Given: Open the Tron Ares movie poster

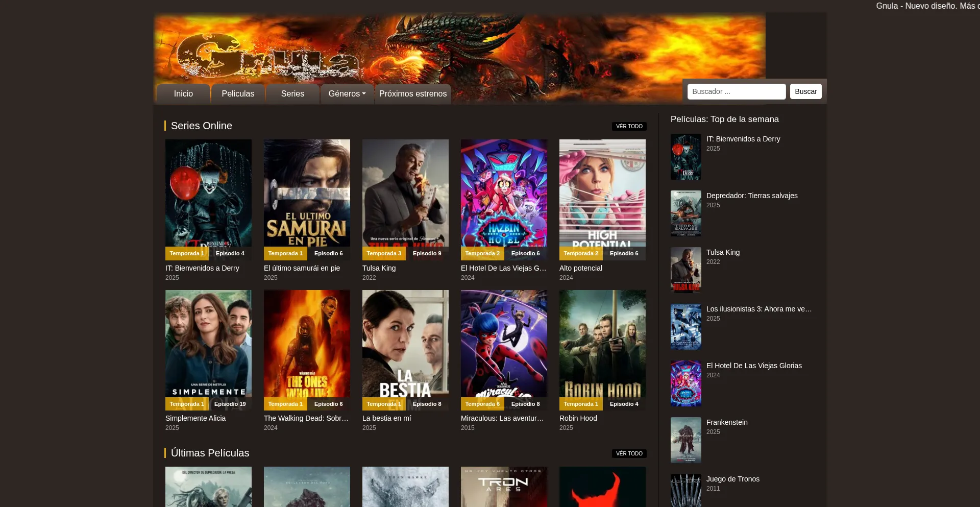Looking at the screenshot, I should click(x=504, y=487).
